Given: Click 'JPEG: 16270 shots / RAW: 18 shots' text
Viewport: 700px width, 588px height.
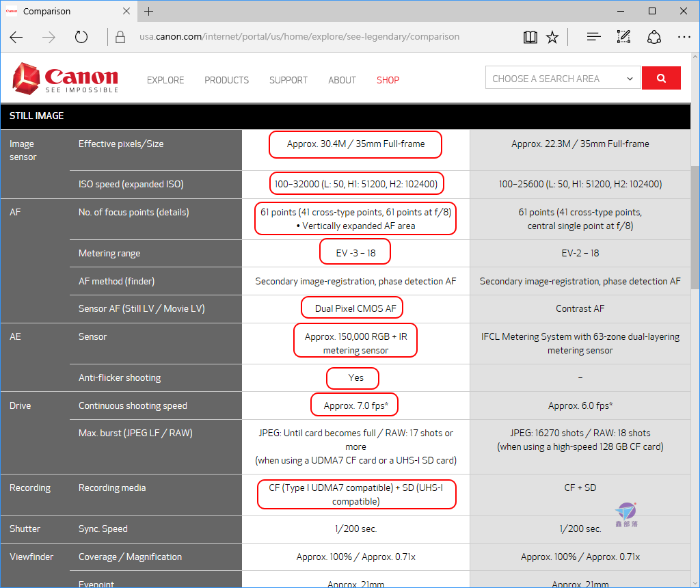Looking at the screenshot, I should pos(580,433).
